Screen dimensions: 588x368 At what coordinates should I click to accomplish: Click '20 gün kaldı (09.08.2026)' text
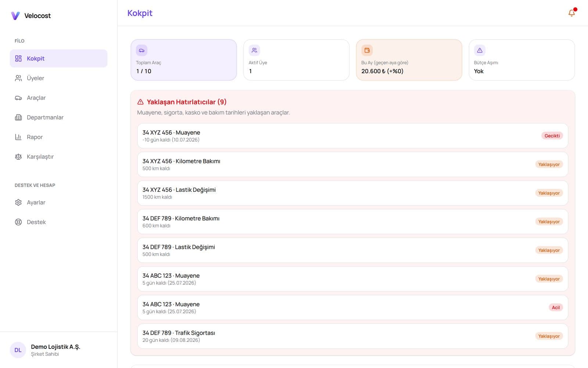point(171,340)
